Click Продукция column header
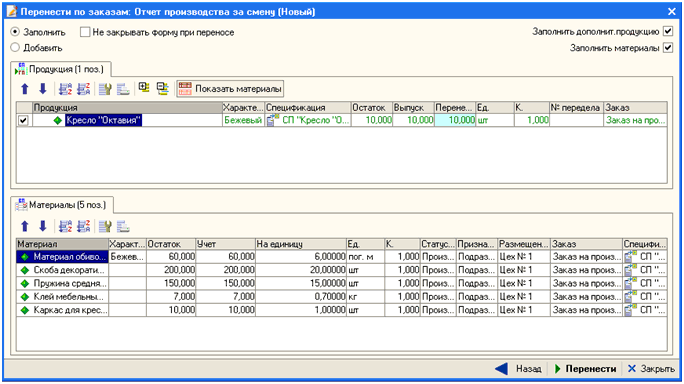The width and height of the screenshot is (684, 384). click(127, 107)
